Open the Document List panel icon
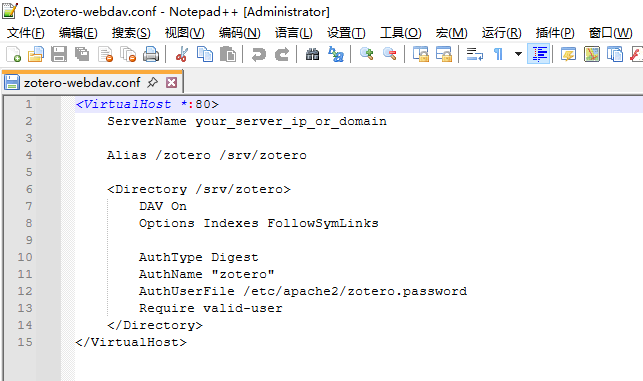The width and height of the screenshot is (643, 381). (615, 54)
